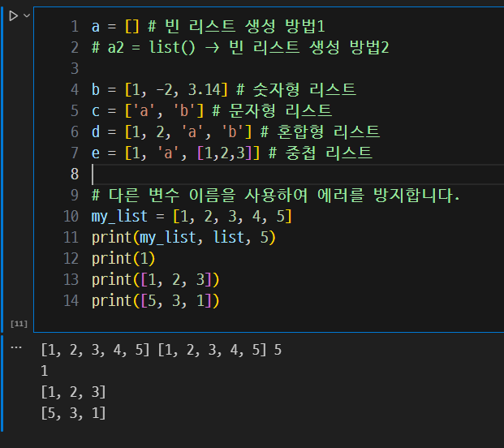This screenshot has width=504, height=448.
Task: Click the comment '빈 리스트 생성 방법1' on line 1
Action: (245, 26)
